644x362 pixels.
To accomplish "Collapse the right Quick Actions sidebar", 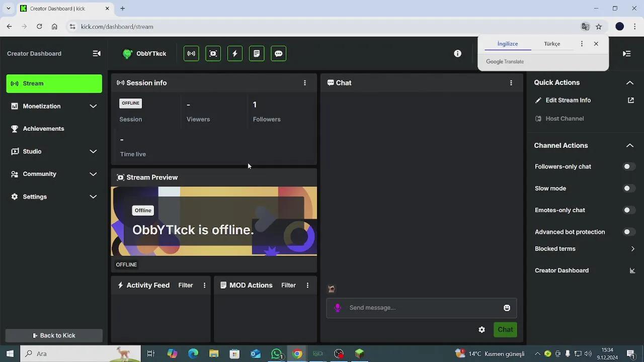I will click(626, 53).
